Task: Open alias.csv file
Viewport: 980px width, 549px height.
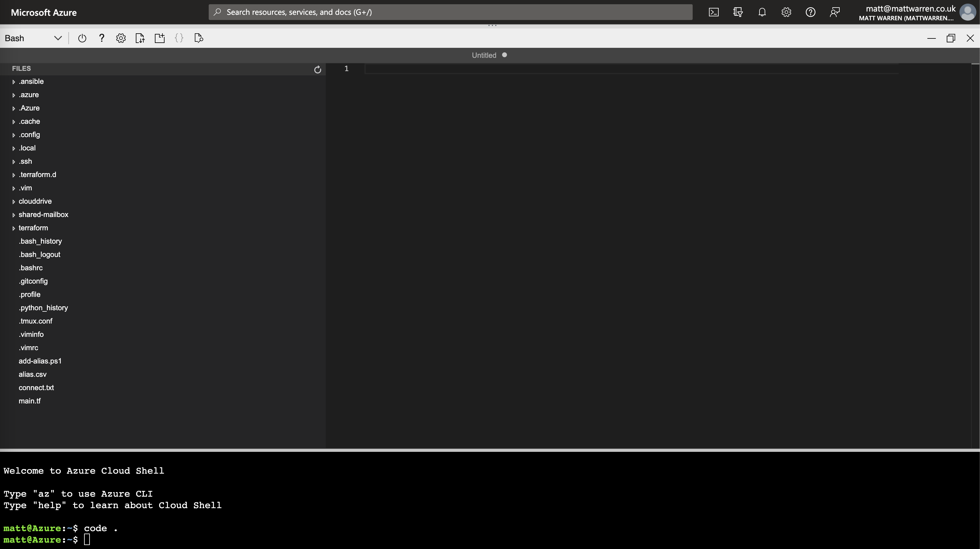Action: click(x=33, y=375)
